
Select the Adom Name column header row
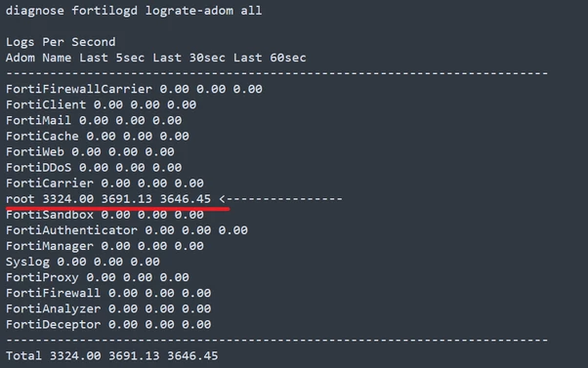[155, 58]
